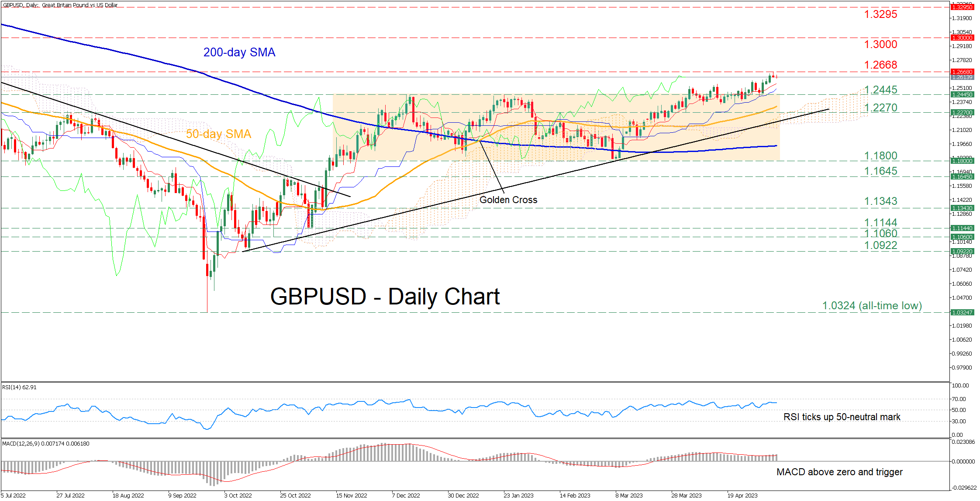This screenshot has width=980, height=501.
Task: Click the 1.3295 red price tag on axis
Action: (962, 7)
